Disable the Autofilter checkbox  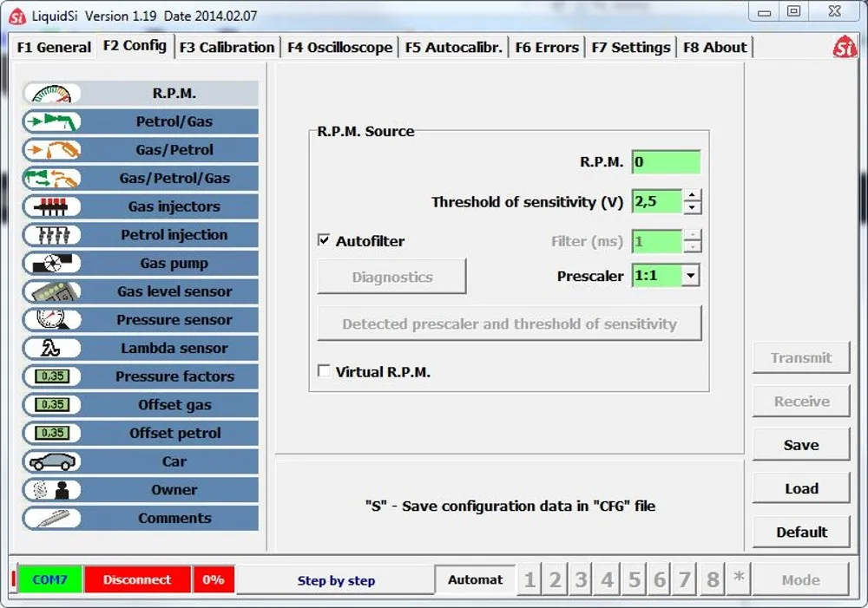tap(324, 241)
